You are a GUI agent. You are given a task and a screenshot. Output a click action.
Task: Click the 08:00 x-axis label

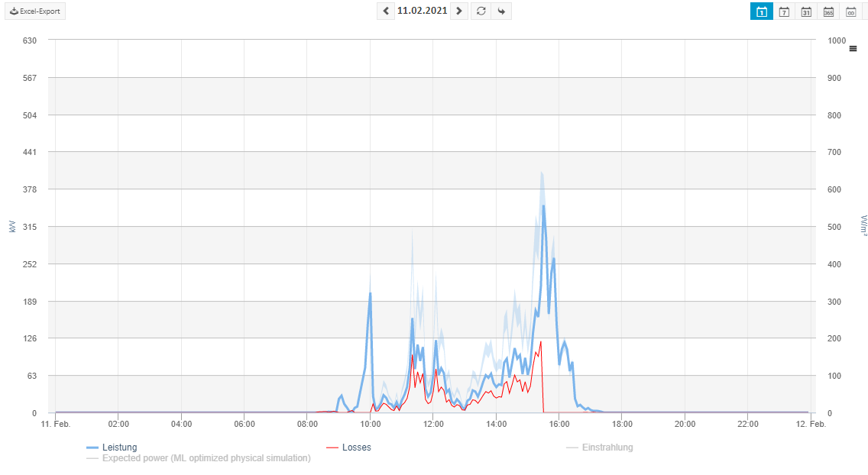307,424
